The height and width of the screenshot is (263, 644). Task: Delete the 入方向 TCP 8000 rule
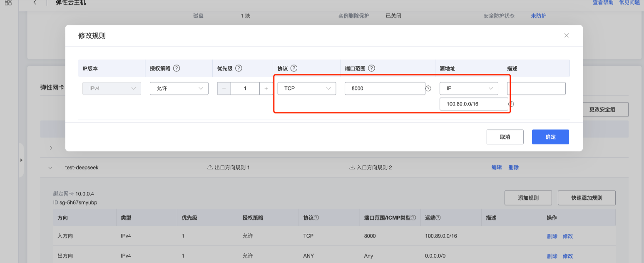point(552,236)
